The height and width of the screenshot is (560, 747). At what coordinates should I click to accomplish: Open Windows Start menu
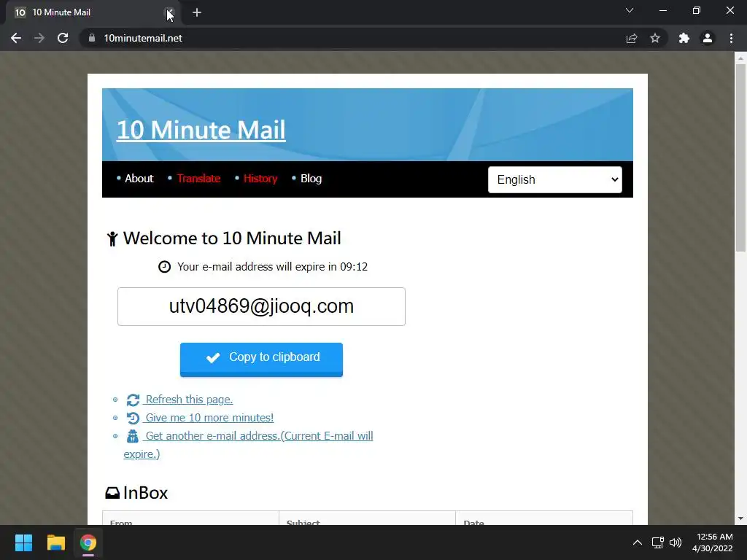[23, 542]
